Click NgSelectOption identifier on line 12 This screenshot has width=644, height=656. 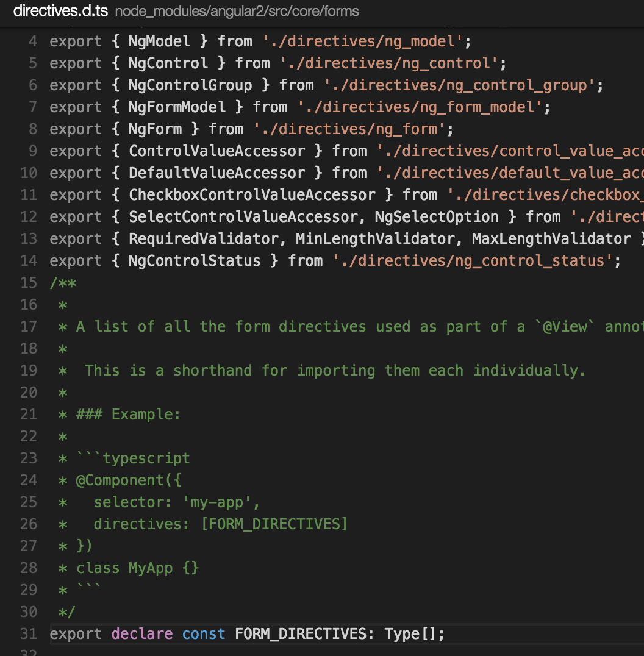tap(437, 216)
